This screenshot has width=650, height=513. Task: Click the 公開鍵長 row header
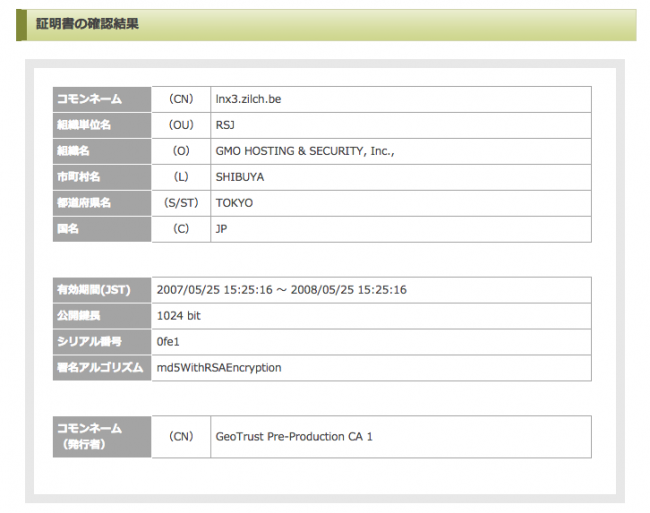tap(102, 316)
